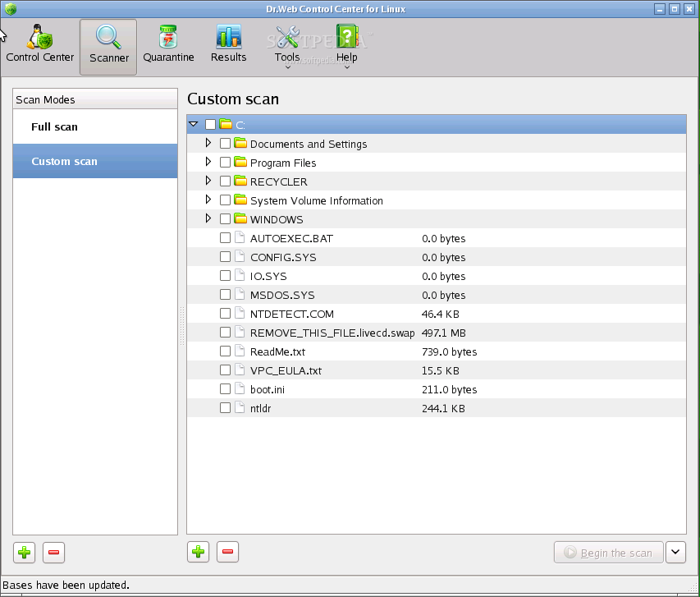Check the C: drive checkbox

210,124
